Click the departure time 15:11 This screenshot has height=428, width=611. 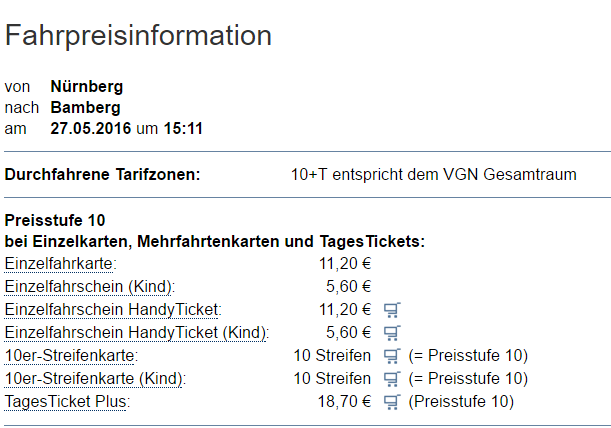(183, 129)
